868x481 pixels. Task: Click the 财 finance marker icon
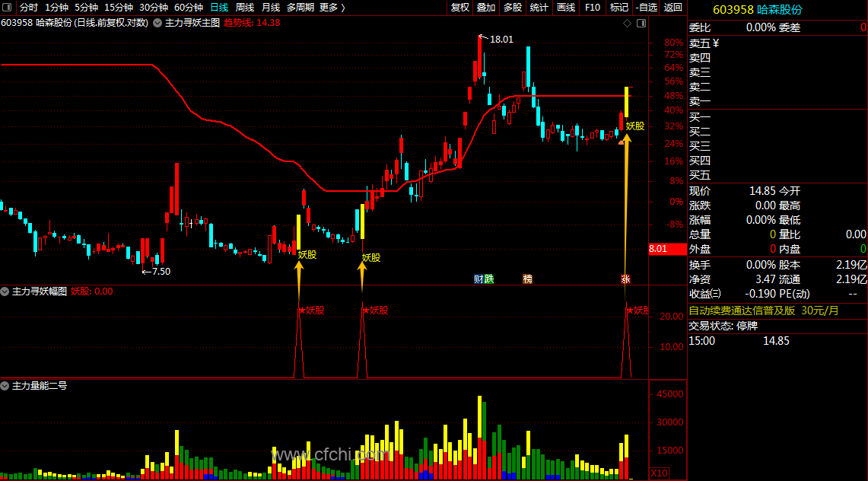coord(479,279)
